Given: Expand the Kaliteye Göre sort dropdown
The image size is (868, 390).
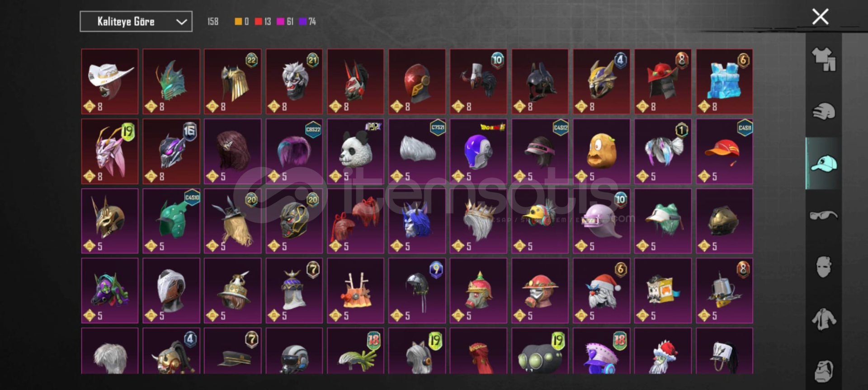Looking at the screenshot, I should tap(136, 22).
